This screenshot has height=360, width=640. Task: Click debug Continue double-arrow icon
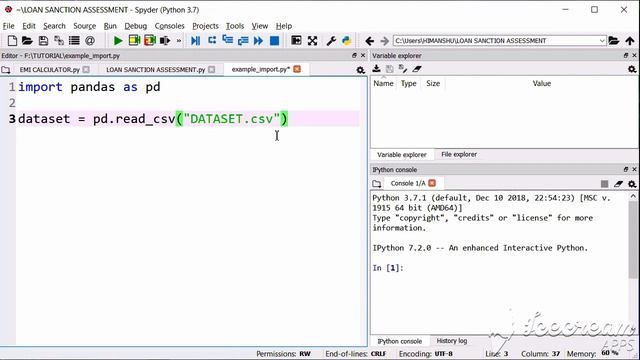[x=258, y=40]
